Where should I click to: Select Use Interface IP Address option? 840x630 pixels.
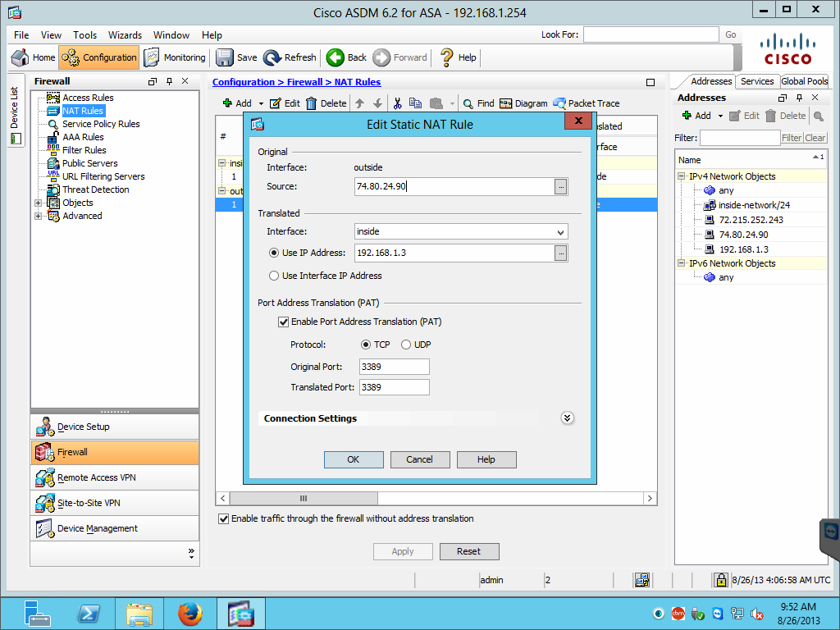point(274,276)
